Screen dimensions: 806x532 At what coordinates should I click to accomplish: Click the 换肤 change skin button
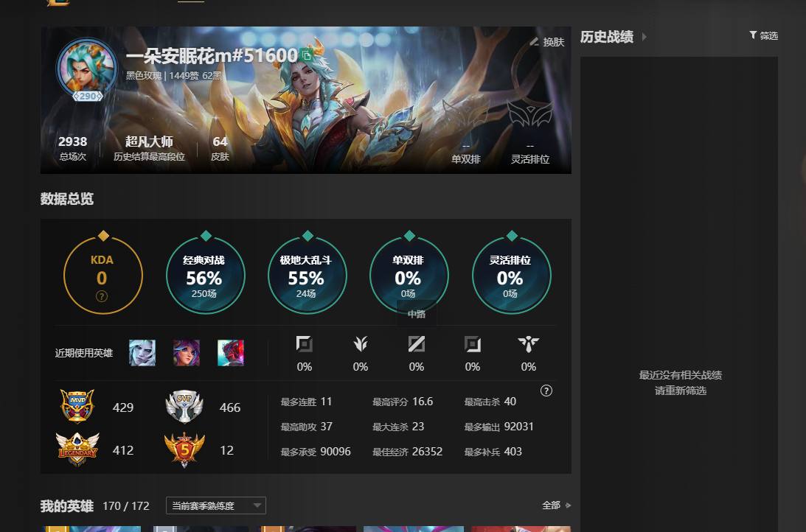[x=547, y=42]
